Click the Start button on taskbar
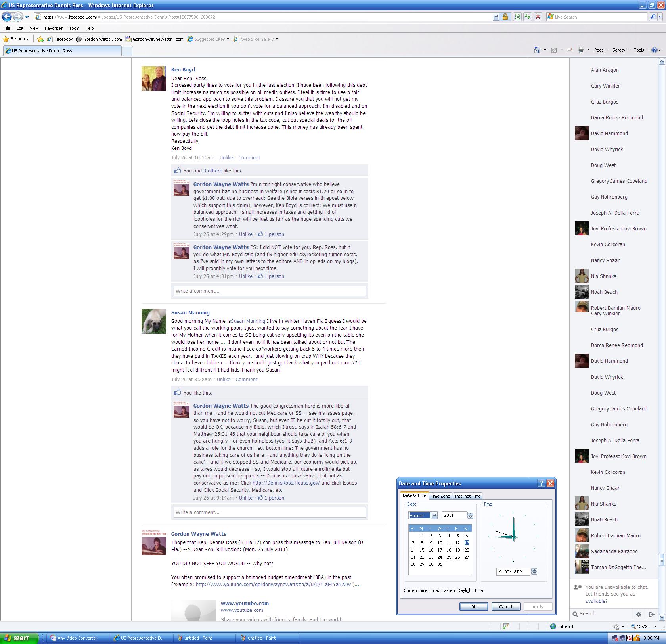Screen dimensions: 666x644 click(x=19, y=638)
